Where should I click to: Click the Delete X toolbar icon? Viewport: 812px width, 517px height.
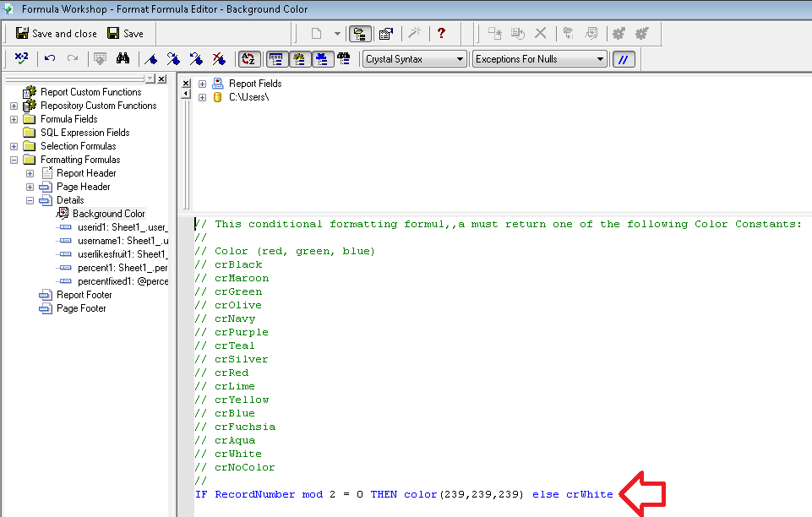tap(540, 33)
